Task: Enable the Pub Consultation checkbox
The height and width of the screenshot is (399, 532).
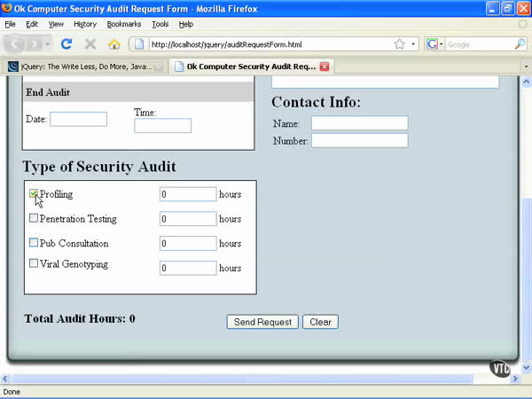Action: [x=34, y=243]
